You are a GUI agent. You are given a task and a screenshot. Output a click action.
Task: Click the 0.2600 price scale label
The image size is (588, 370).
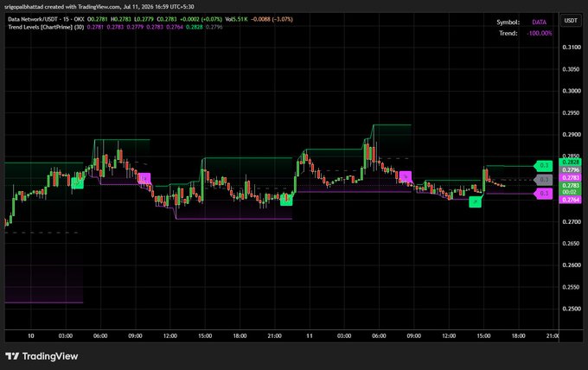click(572, 265)
